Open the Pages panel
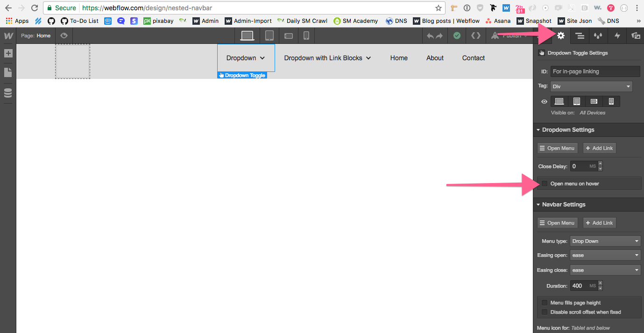The height and width of the screenshot is (333, 644). [x=8, y=72]
